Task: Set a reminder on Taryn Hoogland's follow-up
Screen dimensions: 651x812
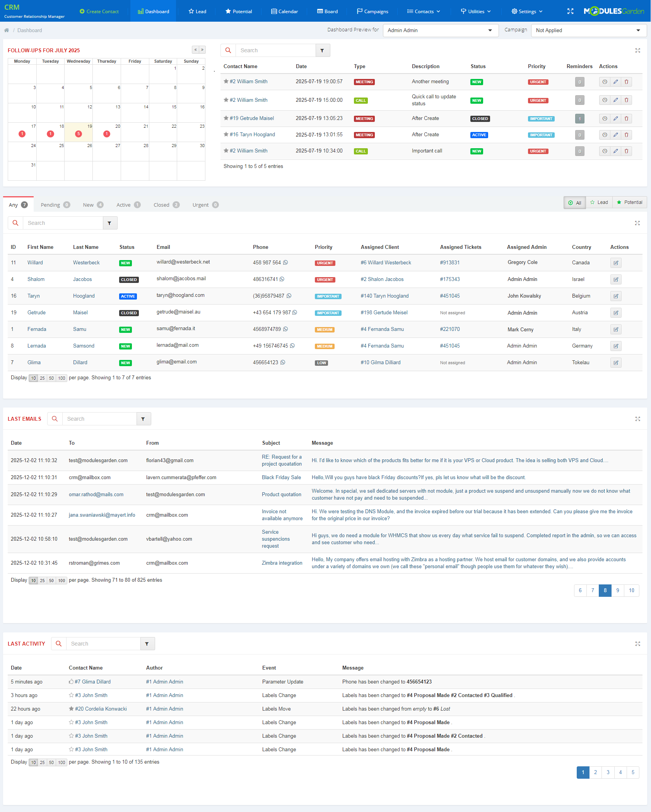Action: 605,135
